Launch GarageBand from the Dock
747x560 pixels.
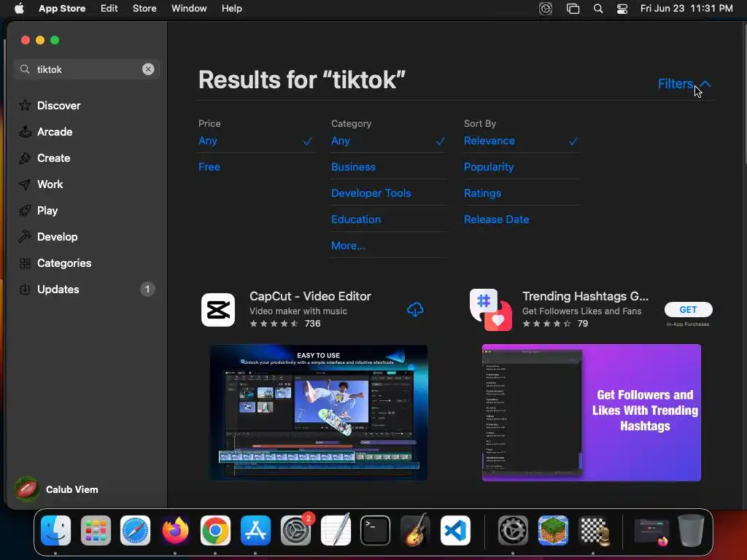[415, 531]
